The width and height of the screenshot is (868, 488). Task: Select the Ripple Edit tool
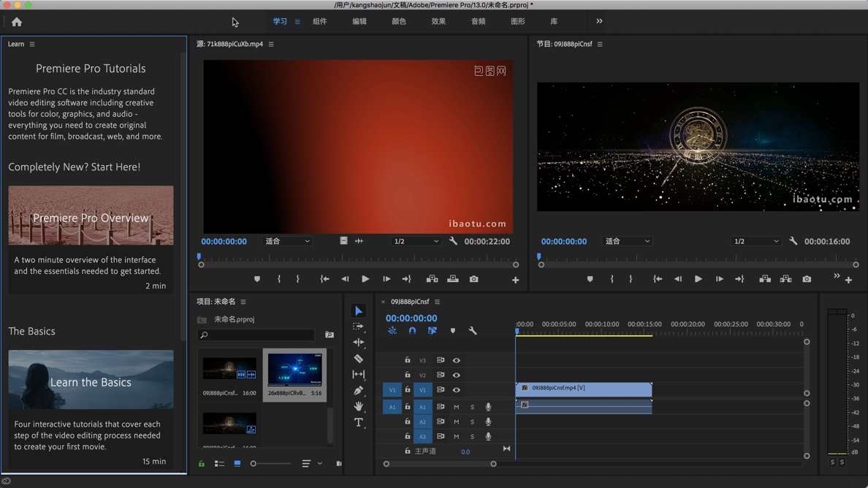(x=359, y=343)
